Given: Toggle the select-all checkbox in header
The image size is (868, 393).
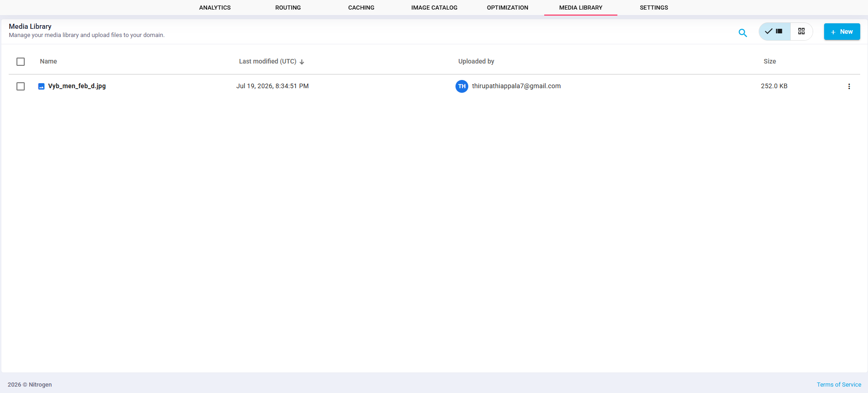Looking at the screenshot, I should click(21, 62).
